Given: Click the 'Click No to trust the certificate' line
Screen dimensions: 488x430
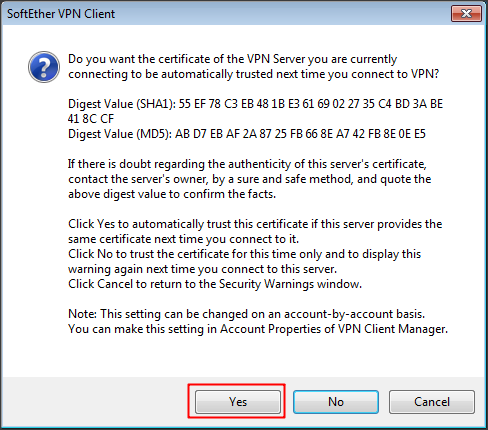Looking at the screenshot, I should tap(244, 254).
